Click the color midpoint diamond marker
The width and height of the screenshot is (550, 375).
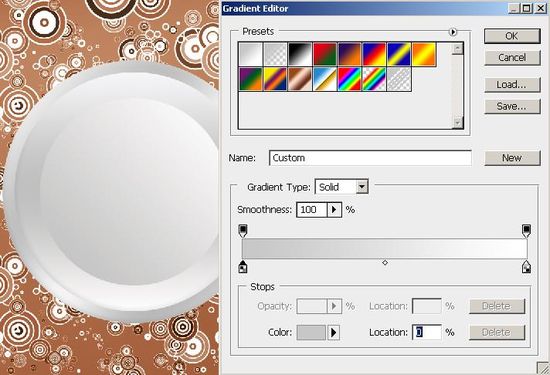coord(385,263)
